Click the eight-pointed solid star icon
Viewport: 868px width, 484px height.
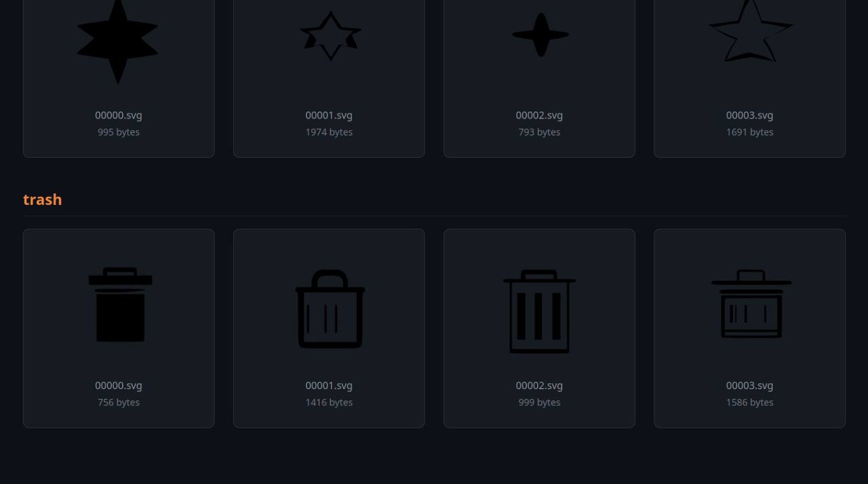click(118, 41)
